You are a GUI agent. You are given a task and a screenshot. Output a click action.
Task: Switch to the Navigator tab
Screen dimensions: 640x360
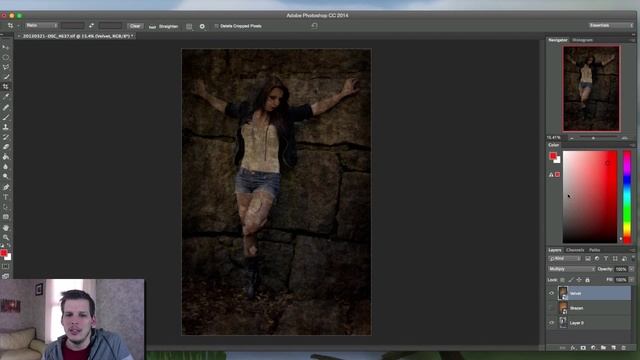pos(558,40)
